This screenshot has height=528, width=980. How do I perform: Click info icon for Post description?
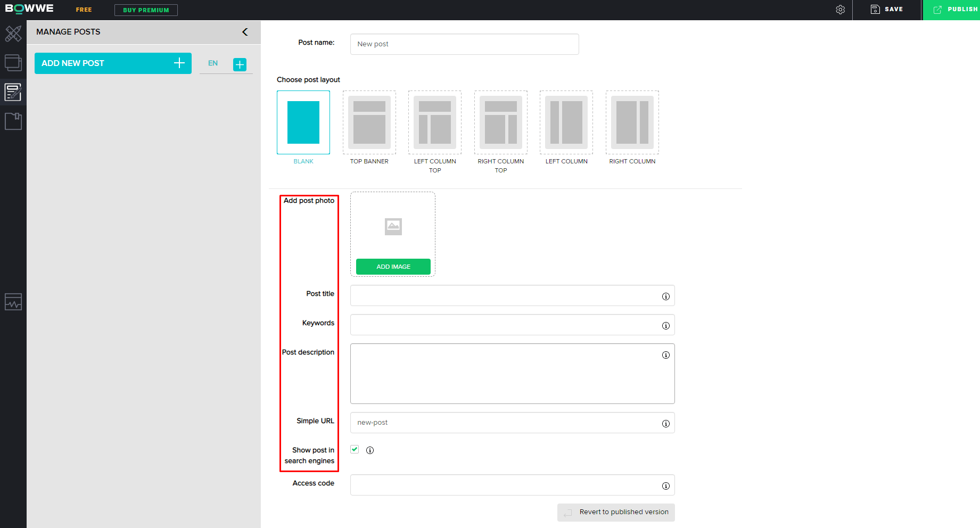665,355
